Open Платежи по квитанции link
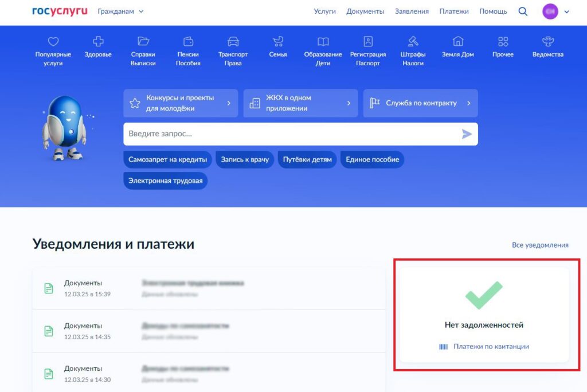The width and height of the screenshot is (587, 392). tap(491, 346)
